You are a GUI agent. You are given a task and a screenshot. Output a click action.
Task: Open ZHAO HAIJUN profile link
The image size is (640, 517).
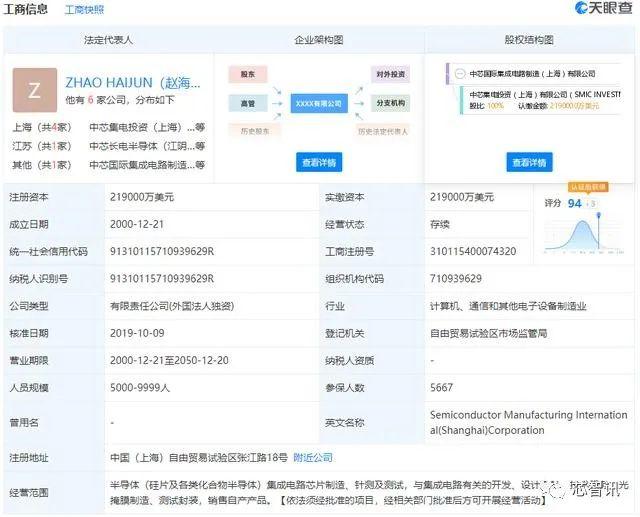click(133, 83)
